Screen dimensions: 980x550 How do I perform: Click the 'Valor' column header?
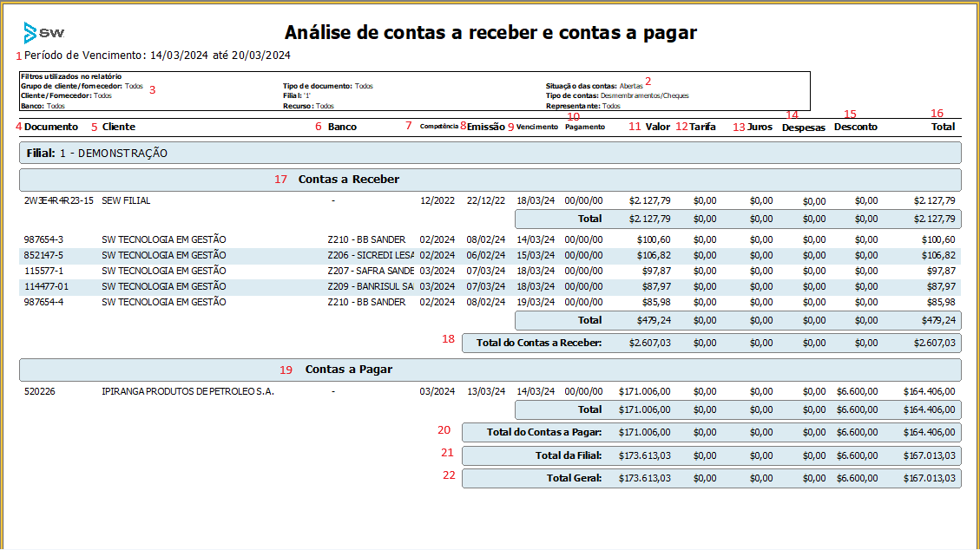tap(657, 127)
